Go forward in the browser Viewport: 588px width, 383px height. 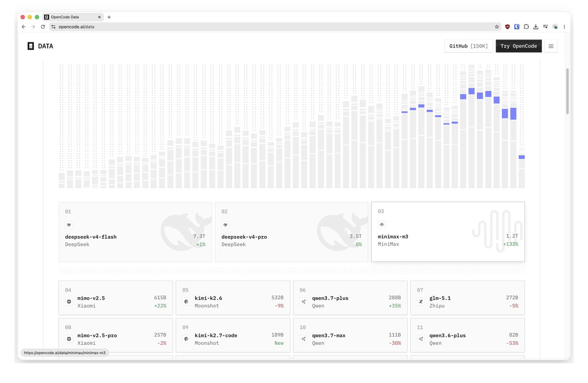coord(33,27)
